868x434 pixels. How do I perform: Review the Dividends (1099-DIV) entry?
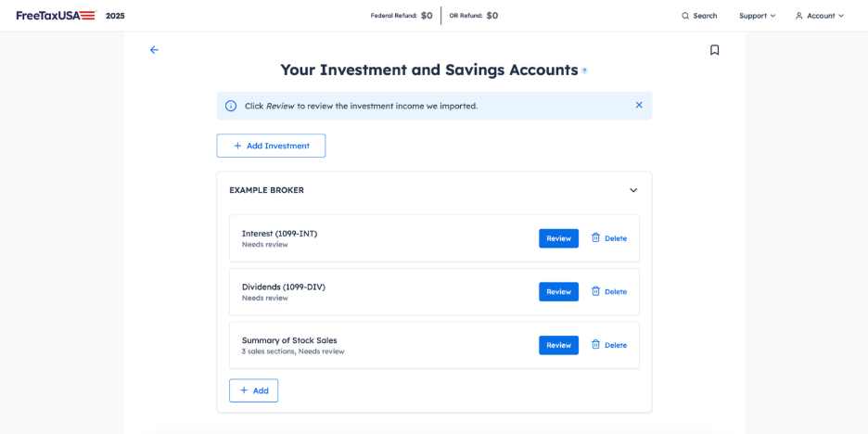pos(558,292)
